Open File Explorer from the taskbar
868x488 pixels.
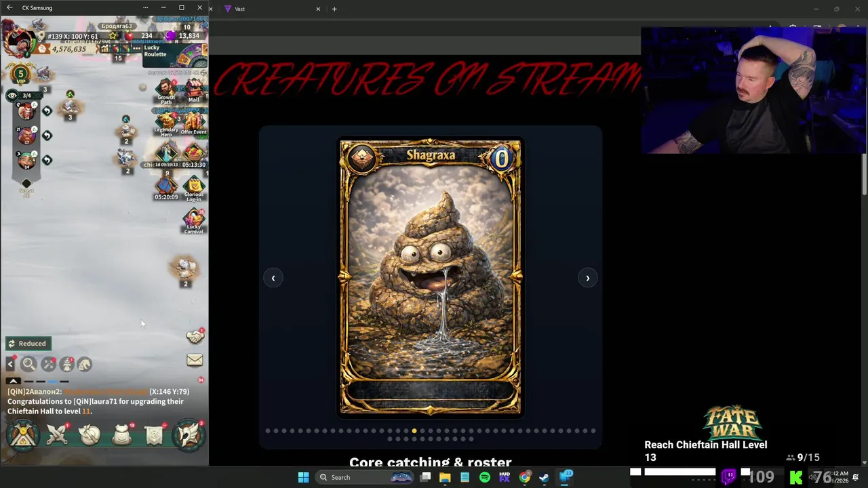click(445, 477)
